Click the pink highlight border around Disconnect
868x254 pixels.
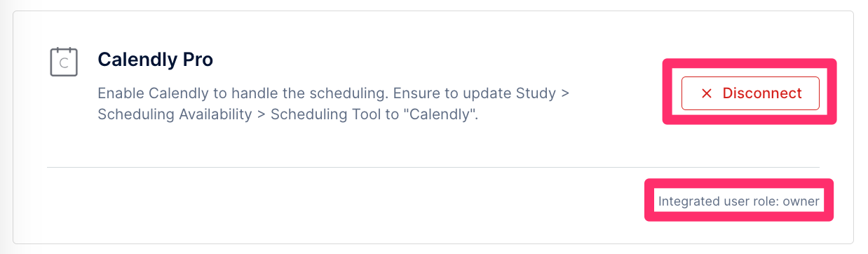pyautogui.click(x=750, y=62)
